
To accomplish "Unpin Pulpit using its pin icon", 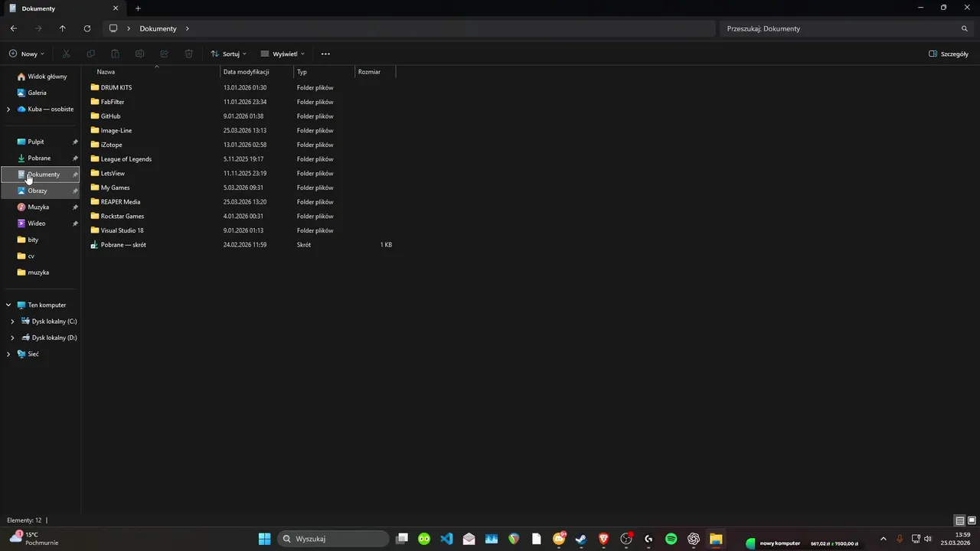I will [75, 142].
